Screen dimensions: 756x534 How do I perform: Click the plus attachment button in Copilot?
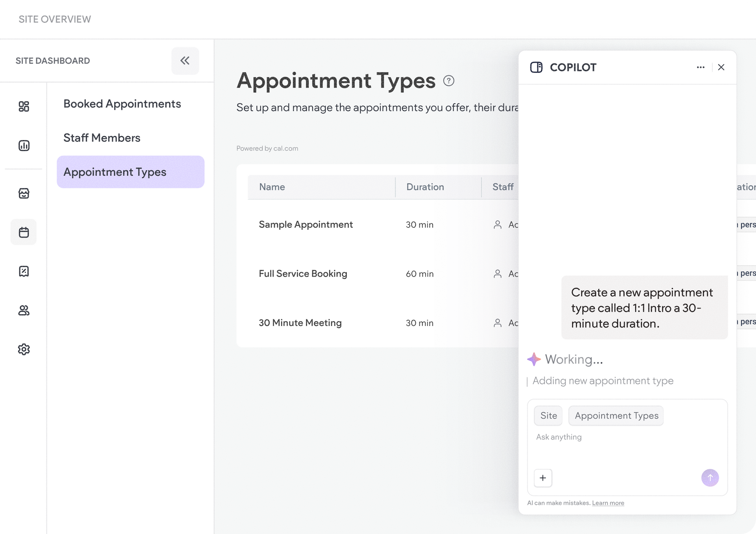[543, 478]
